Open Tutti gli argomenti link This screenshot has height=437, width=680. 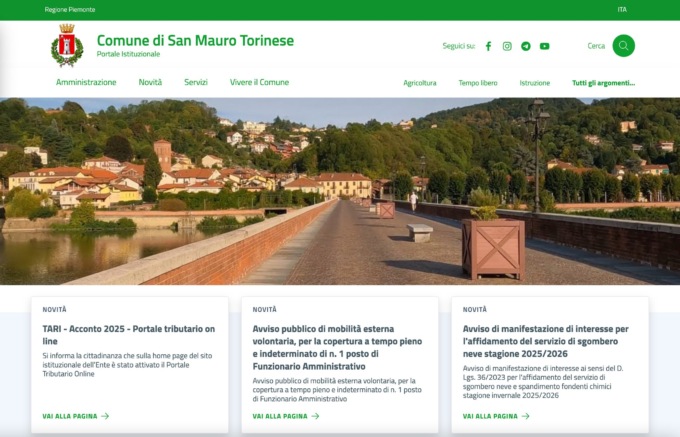coord(603,83)
